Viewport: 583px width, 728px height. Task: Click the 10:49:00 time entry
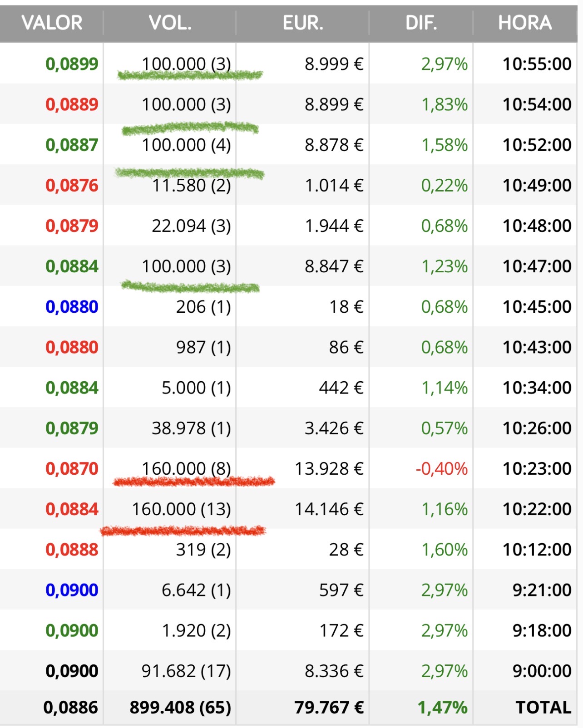tap(537, 185)
